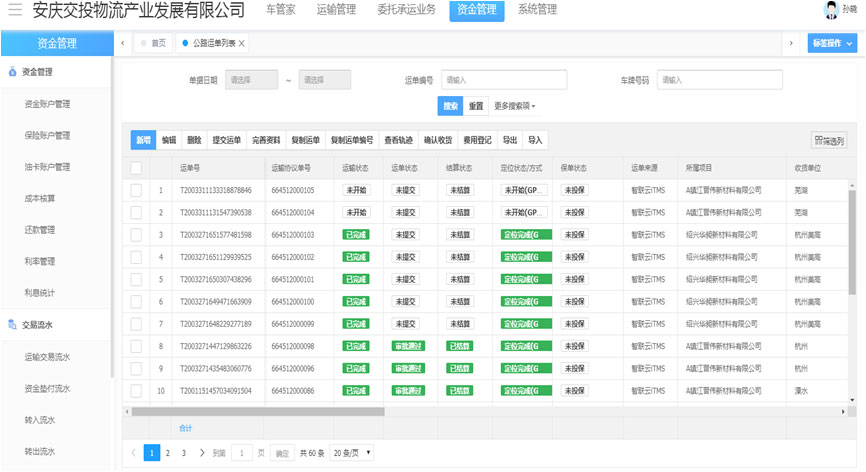This screenshot has height=472, width=866.
Task: Toggle the select-all header checkbox
Action: coord(136,168)
